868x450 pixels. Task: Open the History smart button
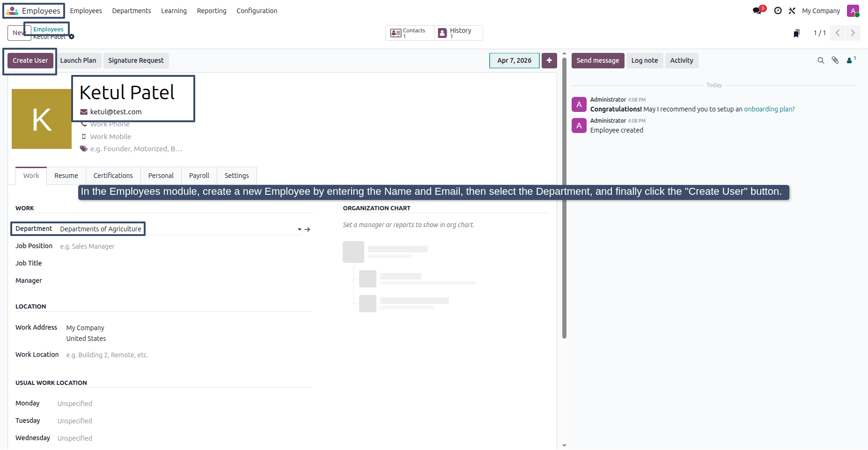[458, 33]
